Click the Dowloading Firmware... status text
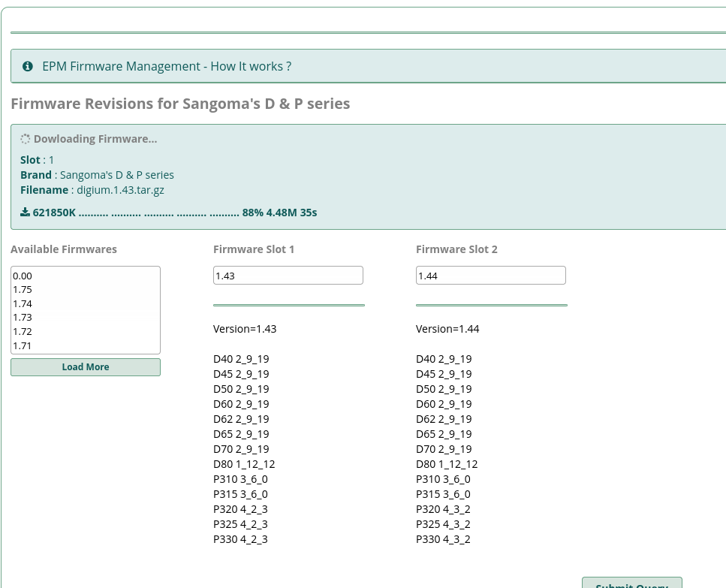This screenshot has width=726, height=588. [x=95, y=139]
